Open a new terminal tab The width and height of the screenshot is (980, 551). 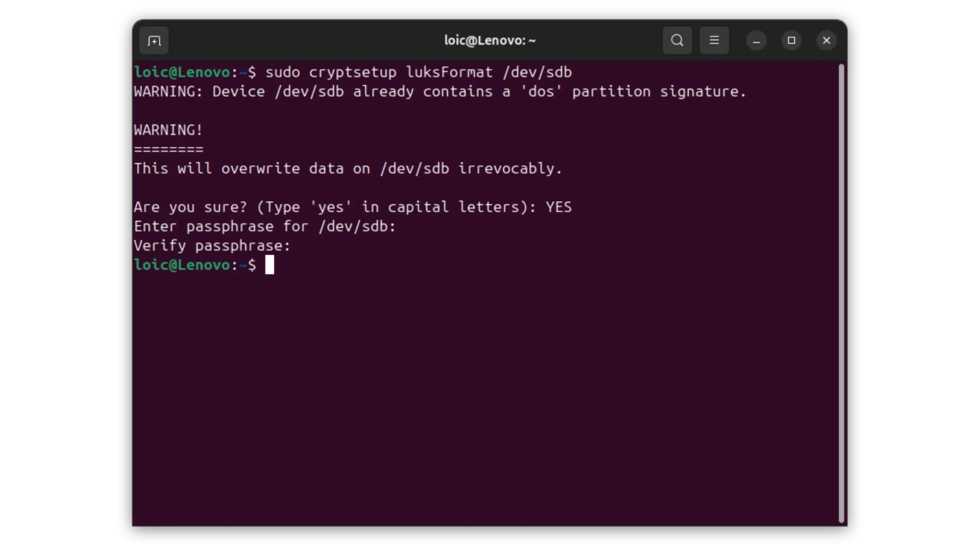(154, 41)
